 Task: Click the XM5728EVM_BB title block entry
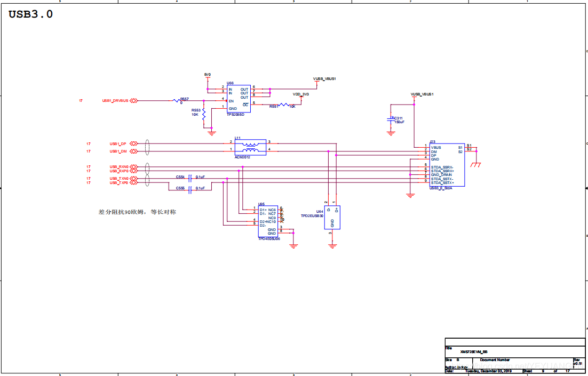click(x=474, y=352)
